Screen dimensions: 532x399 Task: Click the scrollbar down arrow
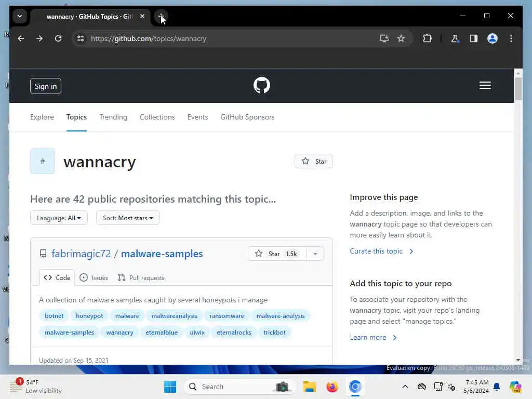518,360
